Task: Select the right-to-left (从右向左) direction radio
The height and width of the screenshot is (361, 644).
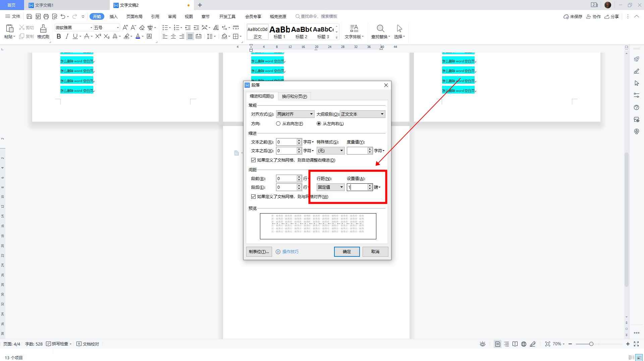Action: pyautogui.click(x=278, y=124)
